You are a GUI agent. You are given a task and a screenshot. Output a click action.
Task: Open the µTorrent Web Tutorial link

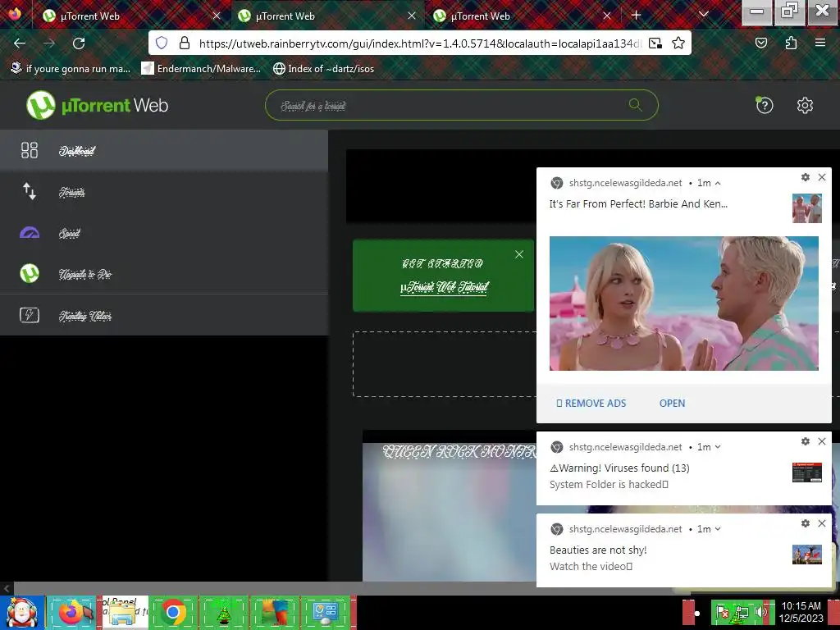coord(444,287)
